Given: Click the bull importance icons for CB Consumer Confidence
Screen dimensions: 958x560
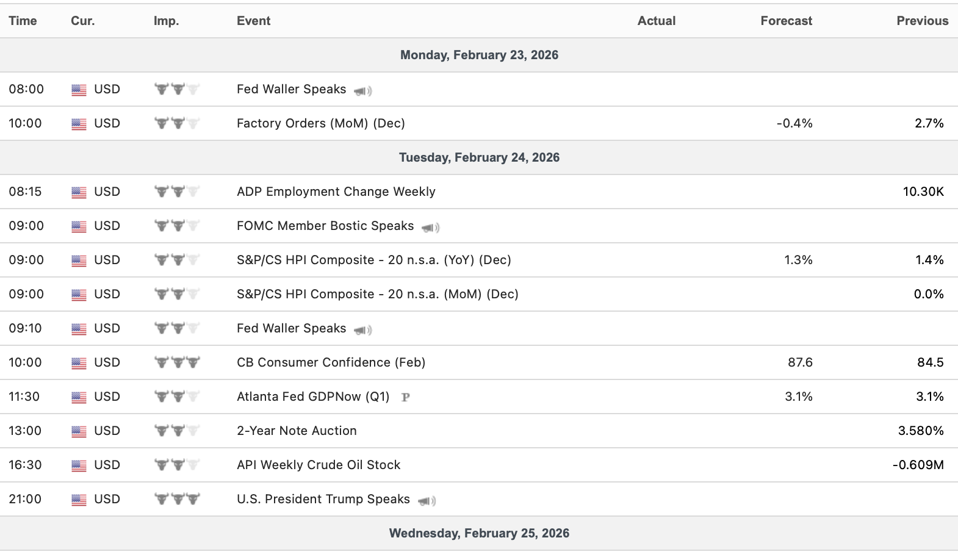Looking at the screenshot, I should 177,362.
